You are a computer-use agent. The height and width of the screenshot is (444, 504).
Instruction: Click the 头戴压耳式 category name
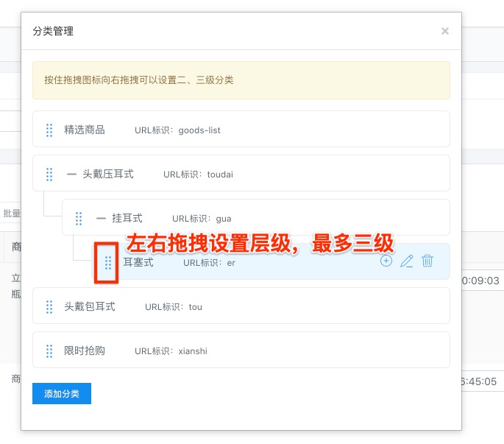coord(107,175)
